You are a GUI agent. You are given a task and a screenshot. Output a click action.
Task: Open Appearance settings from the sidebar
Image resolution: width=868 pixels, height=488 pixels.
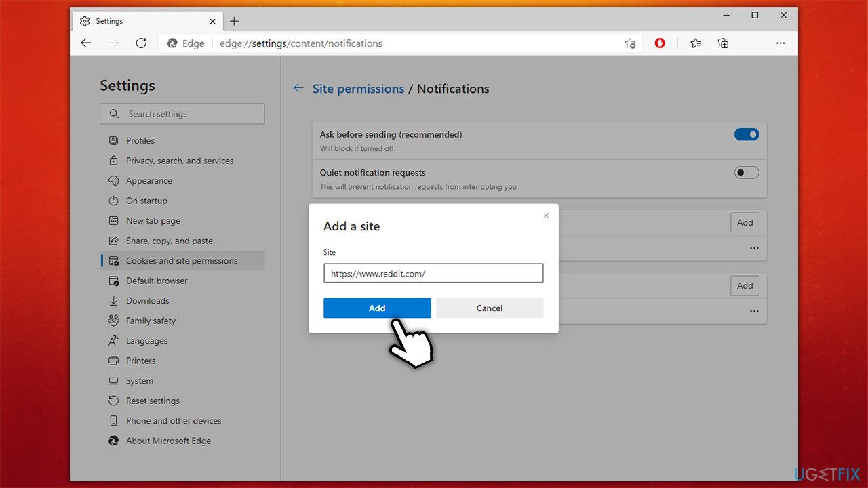[x=149, y=180]
